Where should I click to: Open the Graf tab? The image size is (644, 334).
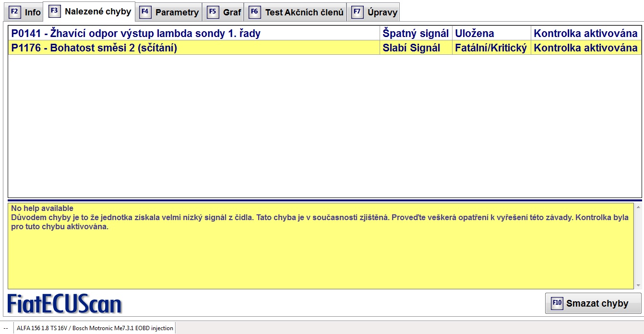coord(232,12)
